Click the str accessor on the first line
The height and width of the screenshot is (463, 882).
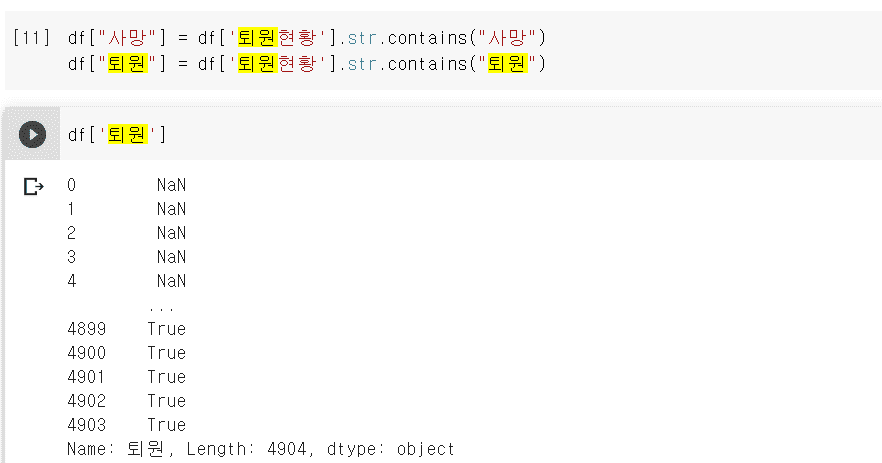362,38
